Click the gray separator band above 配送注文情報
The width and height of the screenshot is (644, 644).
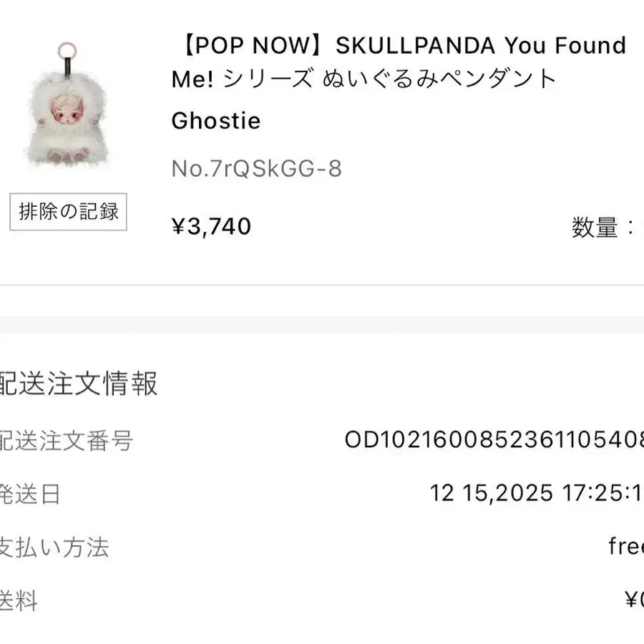[322, 324]
